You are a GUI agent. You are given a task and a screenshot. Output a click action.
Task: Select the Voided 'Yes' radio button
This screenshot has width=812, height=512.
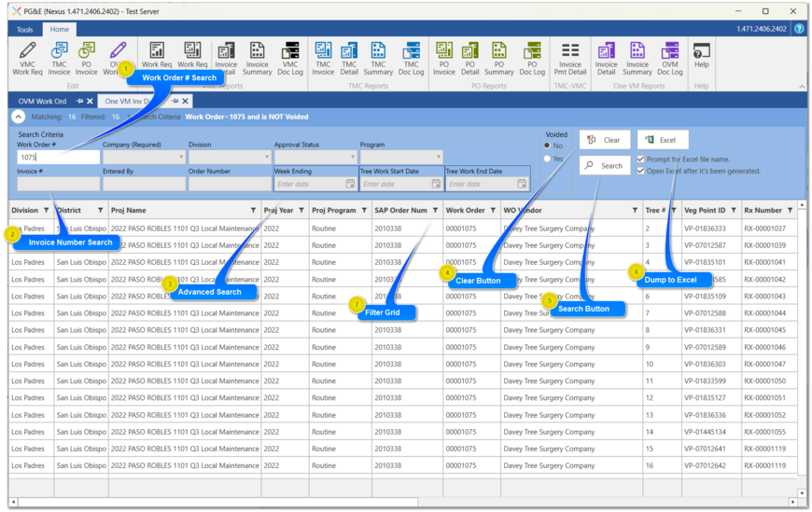click(548, 159)
